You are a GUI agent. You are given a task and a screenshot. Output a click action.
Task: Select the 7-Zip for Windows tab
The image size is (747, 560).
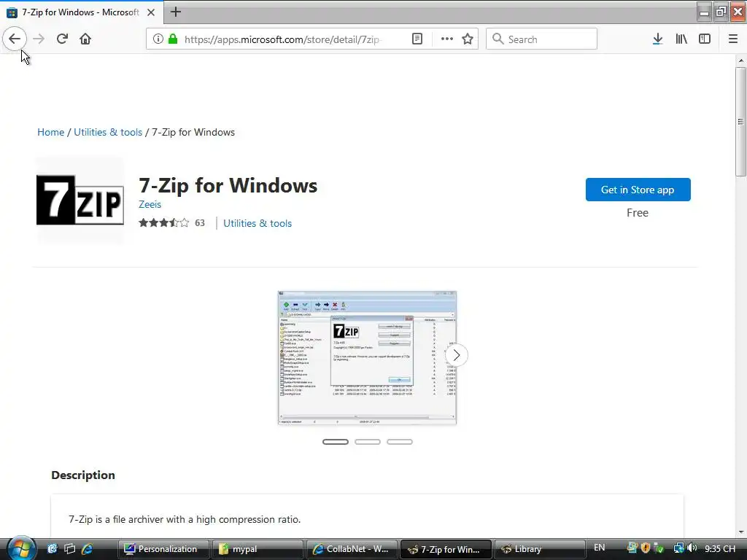tap(80, 12)
